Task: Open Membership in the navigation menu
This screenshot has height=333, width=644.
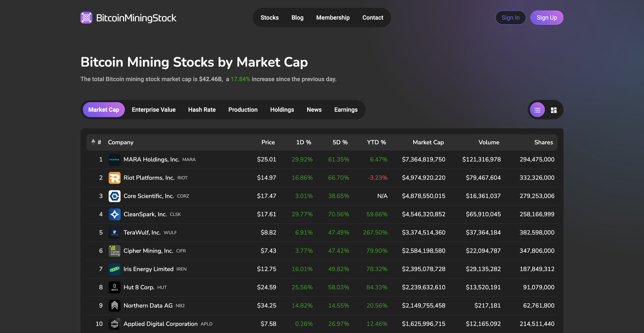Action: 333,18
